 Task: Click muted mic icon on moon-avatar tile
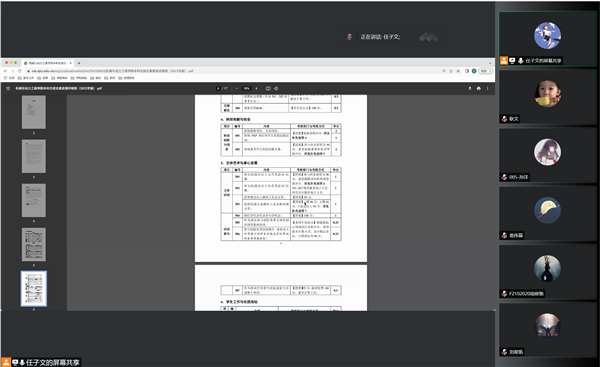[x=505, y=235]
